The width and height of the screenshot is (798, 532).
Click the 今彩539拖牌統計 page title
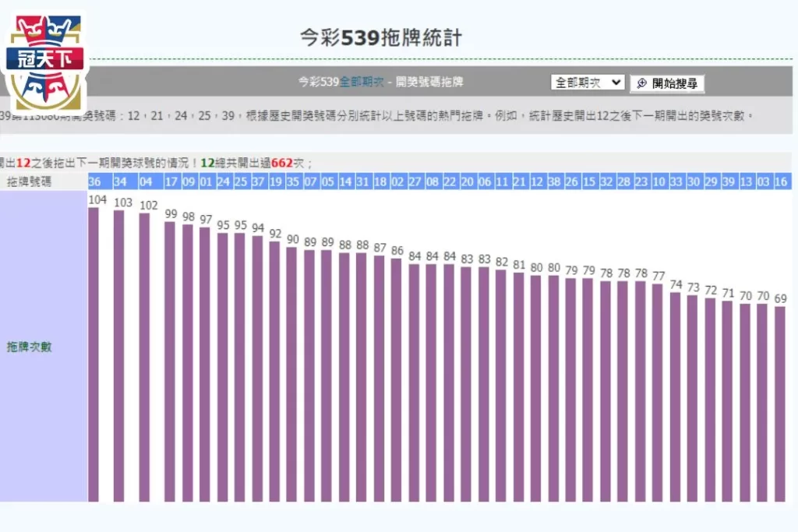click(381, 37)
